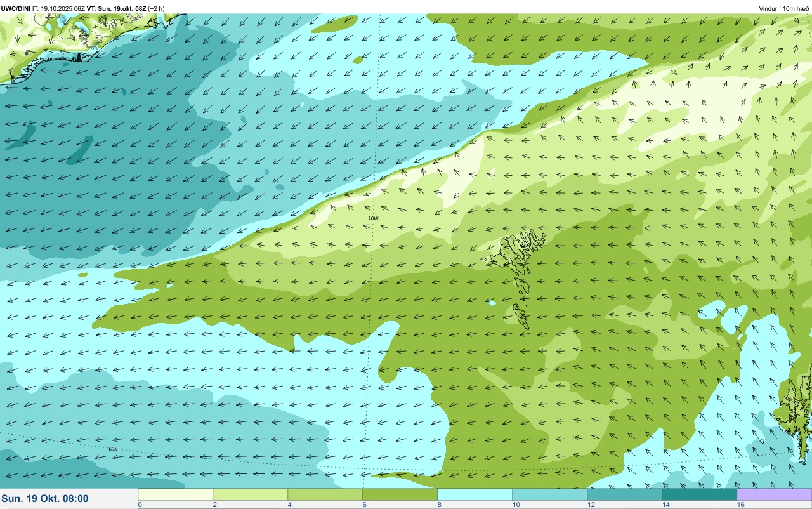Image resolution: width=812 pixels, height=509 pixels.
Task: Click the purple 16+ legend swatch
Action: (x=774, y=494)
